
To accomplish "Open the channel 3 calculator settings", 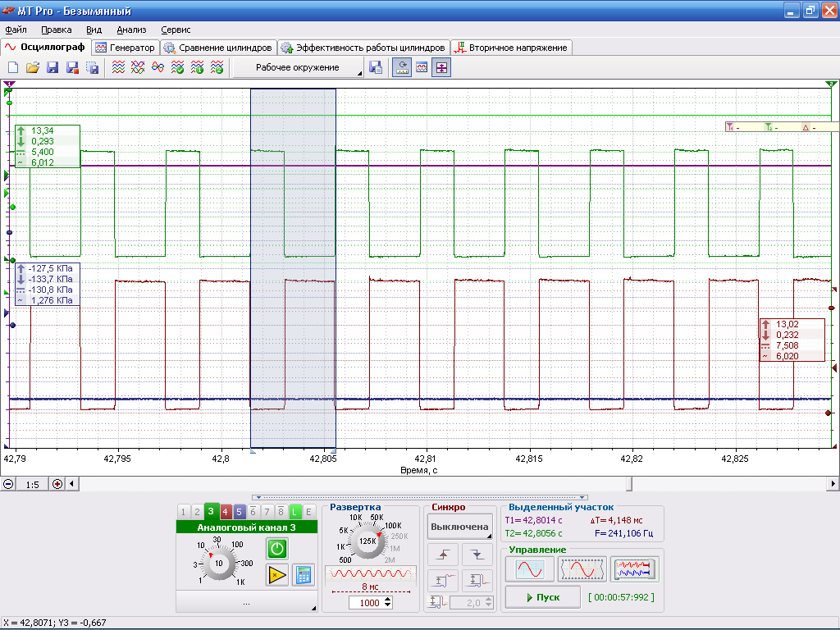I will coord(304,575).
